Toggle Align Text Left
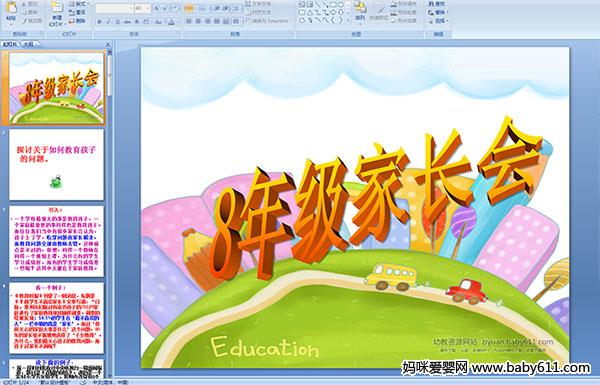This screenshot has height=385, width=600. (x=189, y=21)
